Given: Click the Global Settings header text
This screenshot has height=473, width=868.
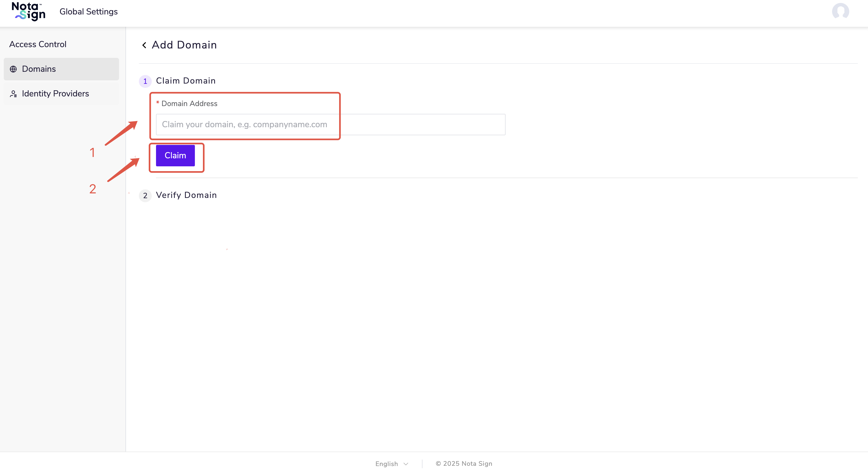Looking at the screenshot, I should (88, 12).
